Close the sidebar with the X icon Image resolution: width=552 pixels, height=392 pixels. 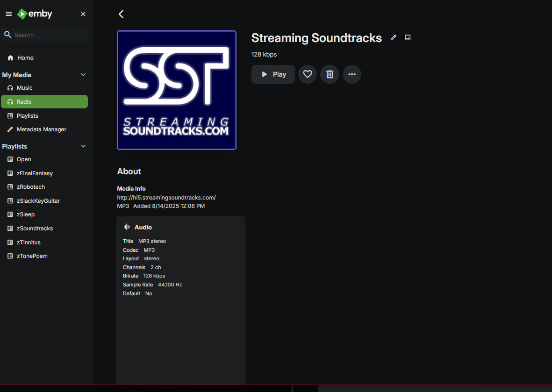[x=83, y=14]
